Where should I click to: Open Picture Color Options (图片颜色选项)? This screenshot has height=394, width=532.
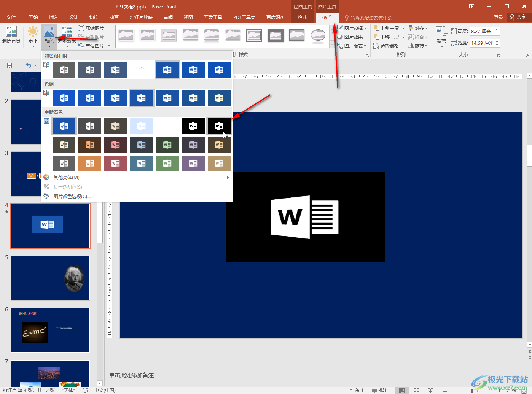(x=72, y=196)
